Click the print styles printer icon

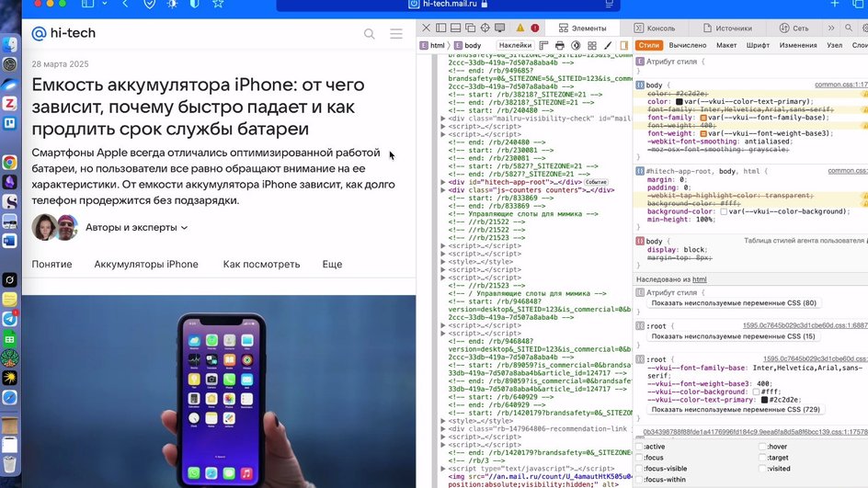pyautogui.click(x=560, y=45)
